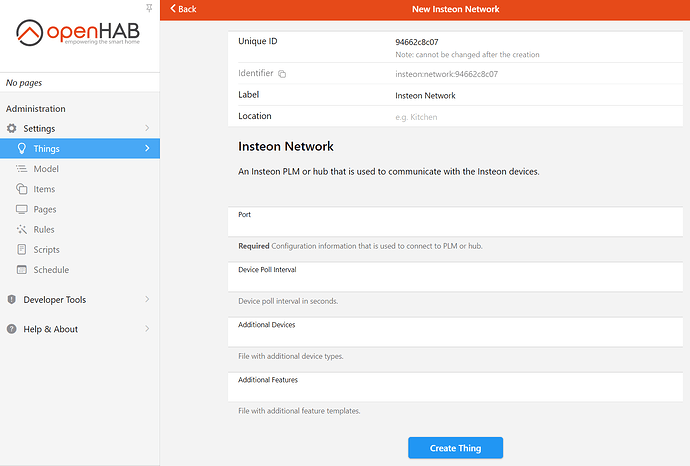The width and height of the screenshot is (690, 466).
Task: Copy the Identifier with the copy icon
Action: click(282, 74)
